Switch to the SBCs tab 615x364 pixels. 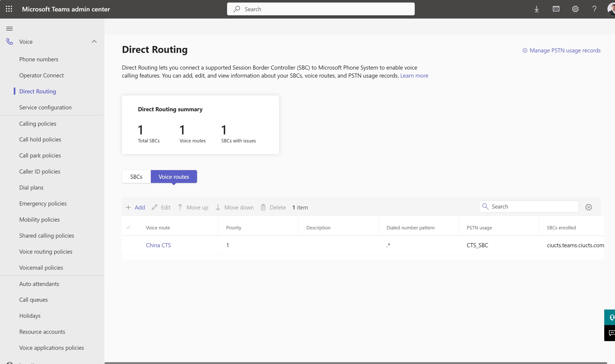point(136,177)
